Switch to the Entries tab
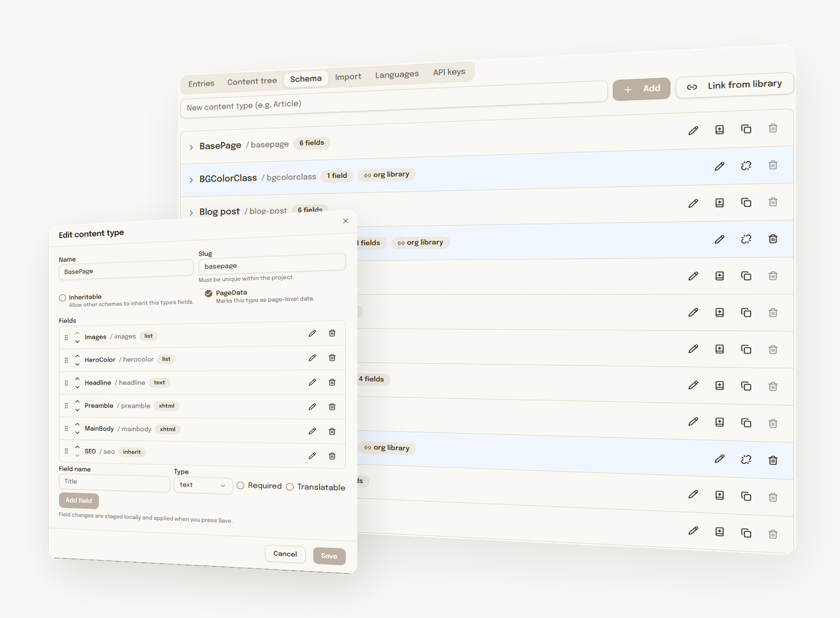Viewport: 840px width, 618px height. point(201,84)
